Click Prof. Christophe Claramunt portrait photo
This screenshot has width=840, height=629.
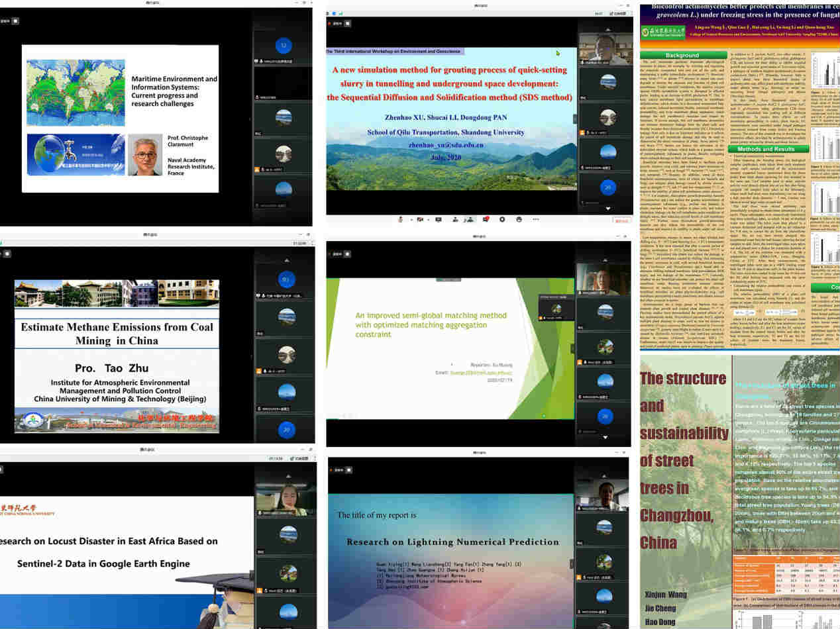pos(145,156)
